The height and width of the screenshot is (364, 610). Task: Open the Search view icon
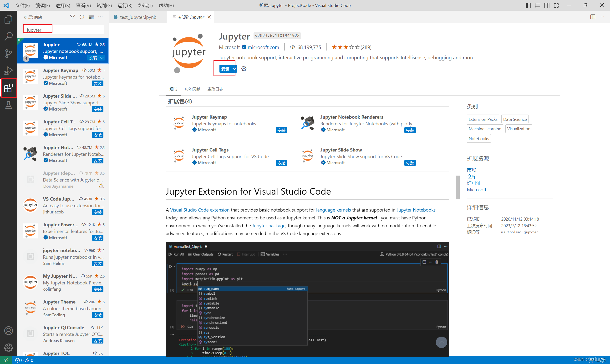(x=8, y=36)
